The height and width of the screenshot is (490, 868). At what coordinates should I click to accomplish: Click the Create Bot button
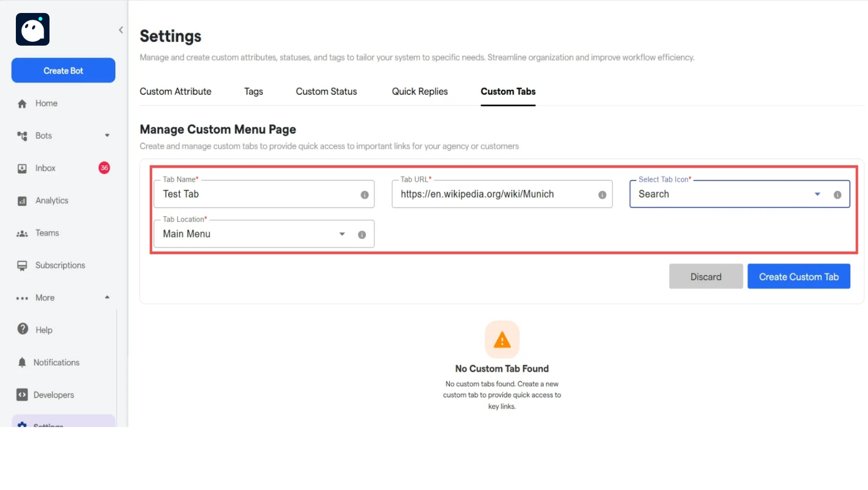pos(63,71)
